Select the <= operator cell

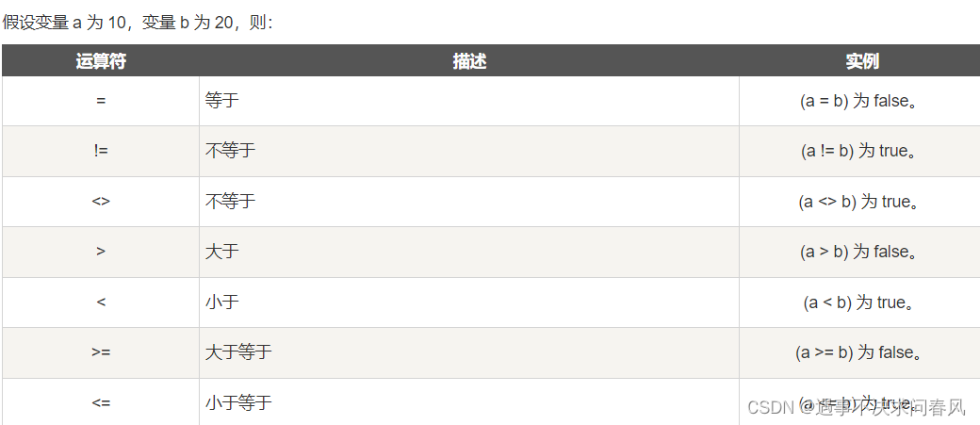[x=101, y=401]
